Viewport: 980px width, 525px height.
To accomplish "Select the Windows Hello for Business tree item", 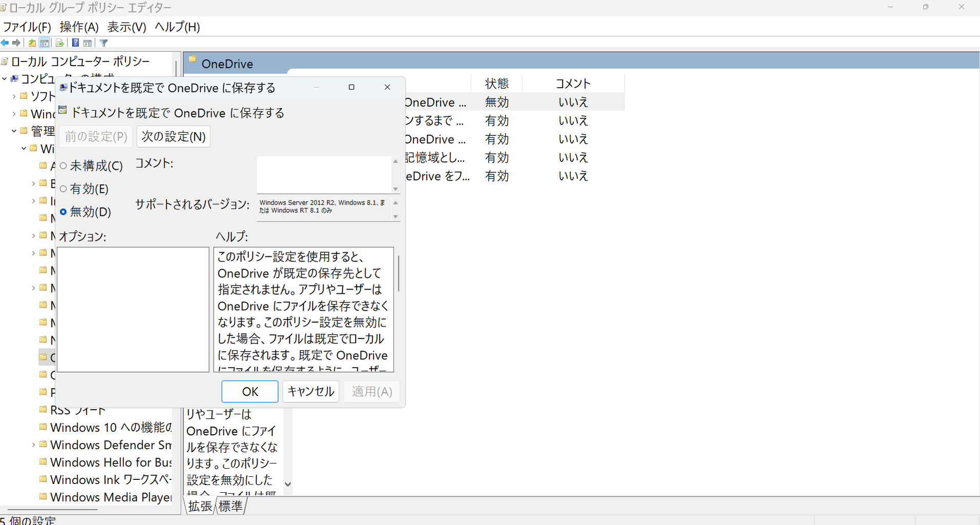I will coord(111,462).
